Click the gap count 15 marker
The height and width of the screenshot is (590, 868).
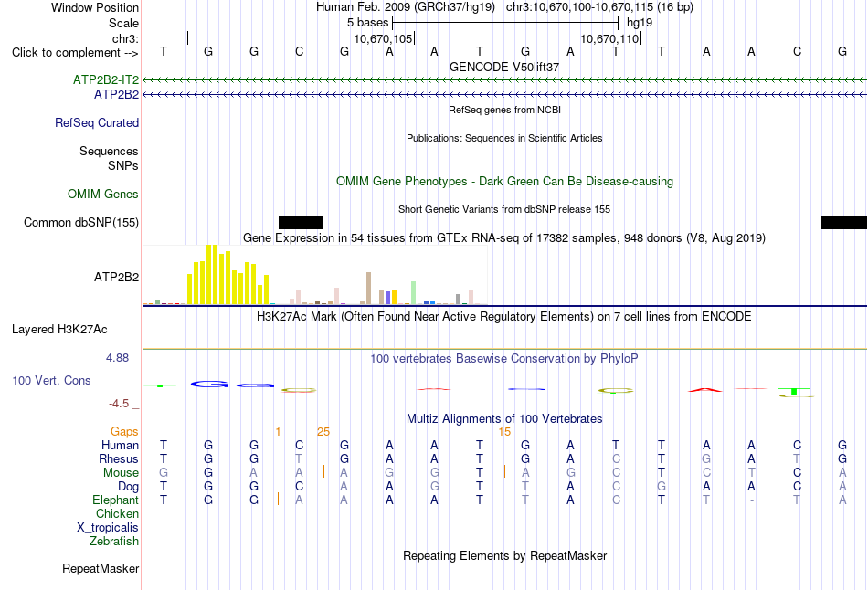[x=504, y=432]
